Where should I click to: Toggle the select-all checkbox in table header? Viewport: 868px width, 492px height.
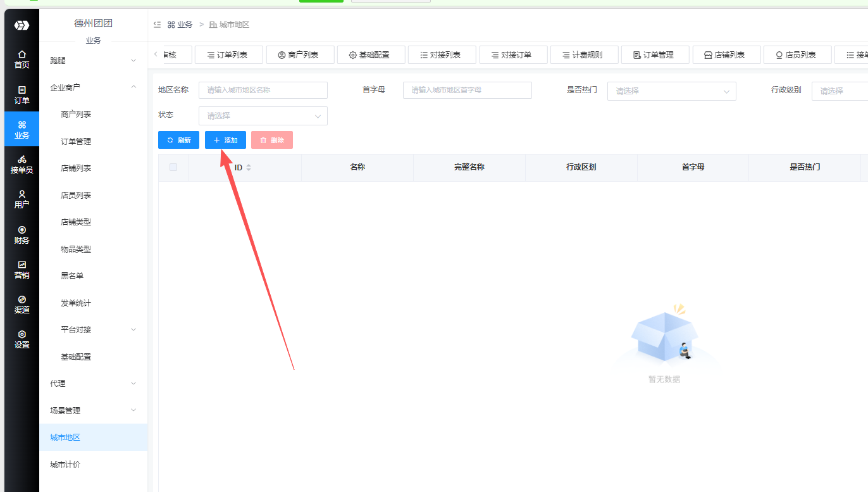click(173, 167)
